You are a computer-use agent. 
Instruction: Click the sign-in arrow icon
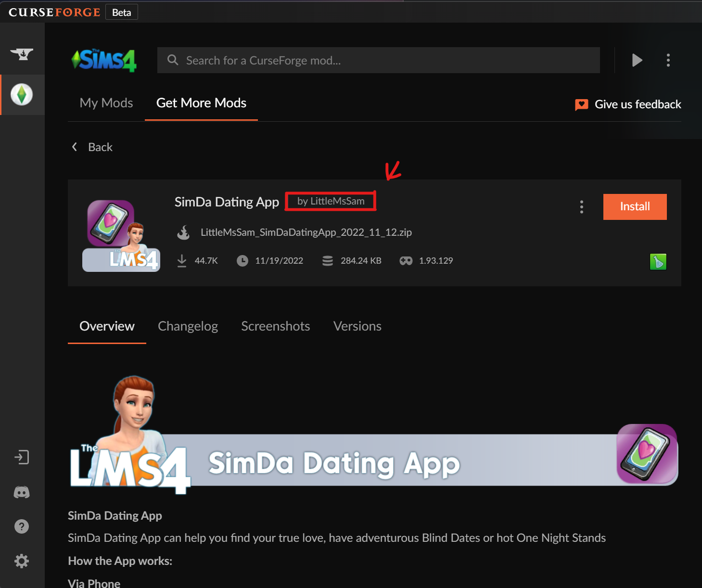22,457
